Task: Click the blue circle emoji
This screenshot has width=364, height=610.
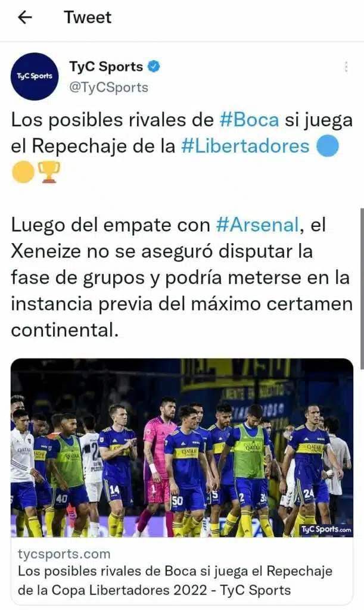Action: click(x=328, y=145)
